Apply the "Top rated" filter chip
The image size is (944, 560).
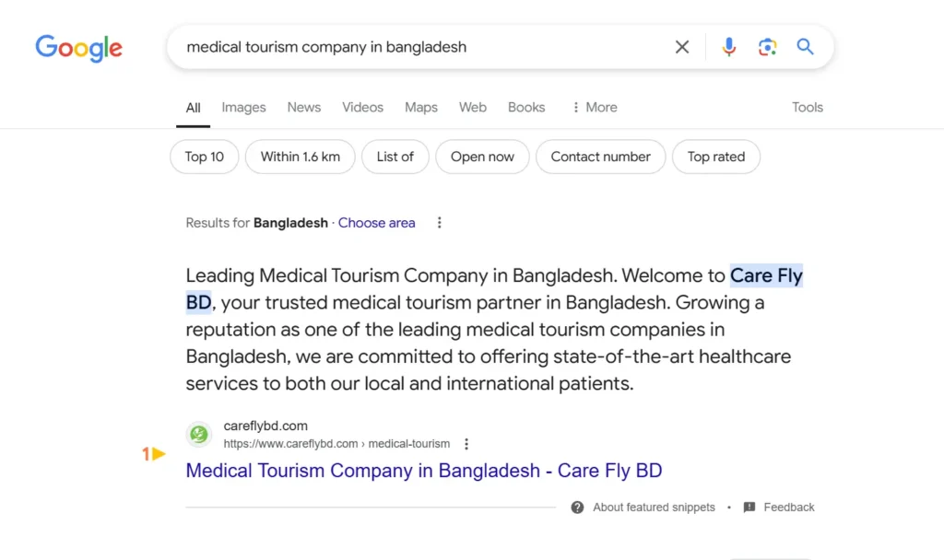[x=715, y=157]
